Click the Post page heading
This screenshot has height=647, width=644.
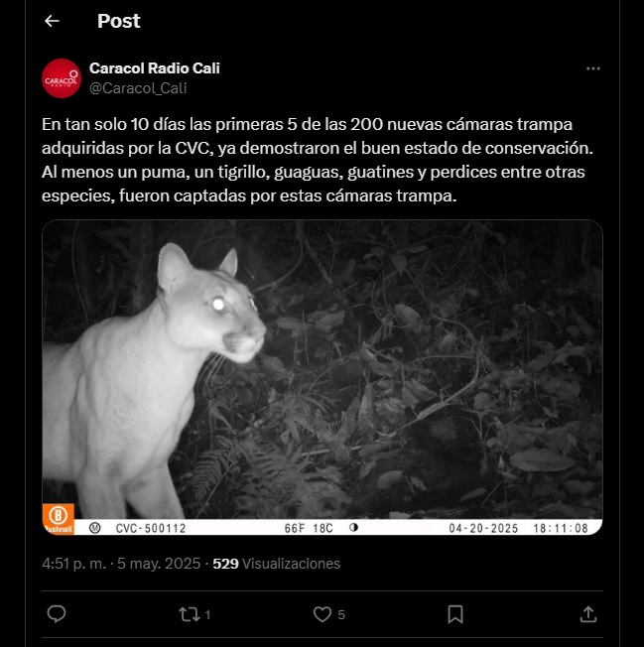pos(119,21)
